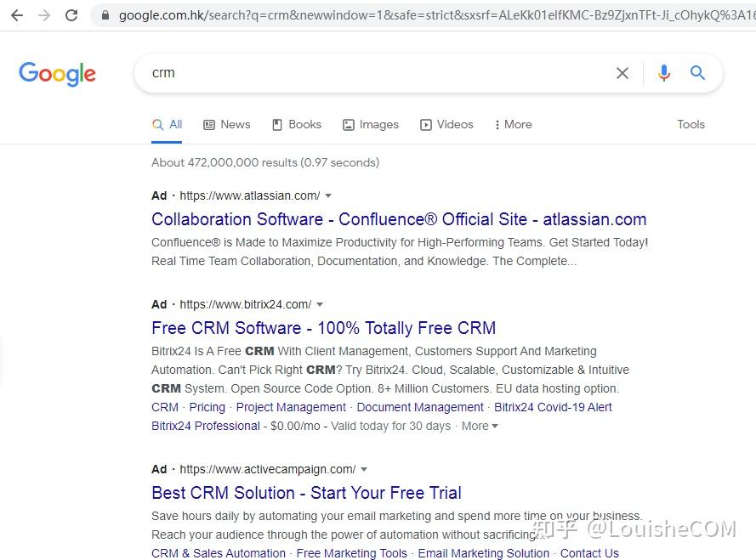Expand the dropdown beside activecampaign.com ad
756x560 pixels.
coord(364,469)
